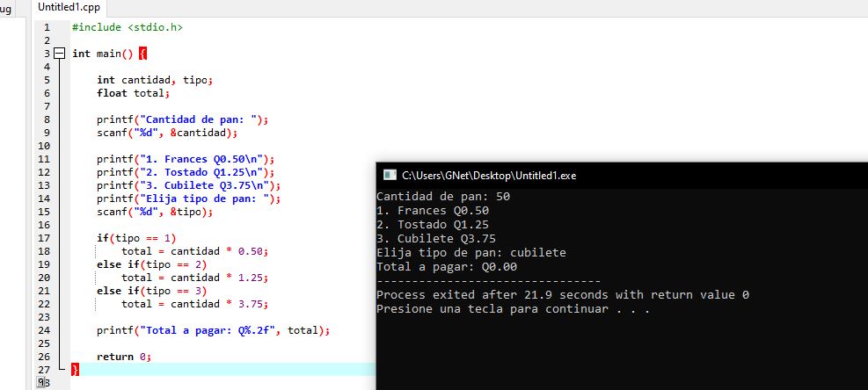Click the 'if(tipo == 1)' condition

tap(136, 238)
